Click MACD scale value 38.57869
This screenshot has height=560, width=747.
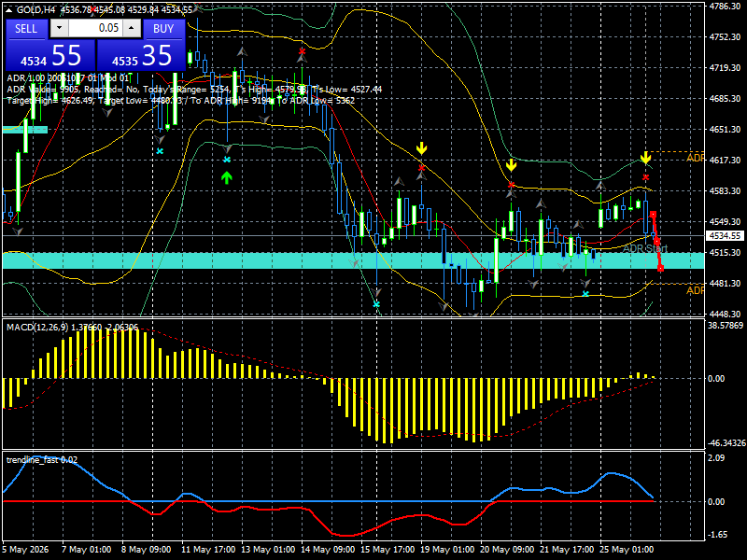[726, 326]
